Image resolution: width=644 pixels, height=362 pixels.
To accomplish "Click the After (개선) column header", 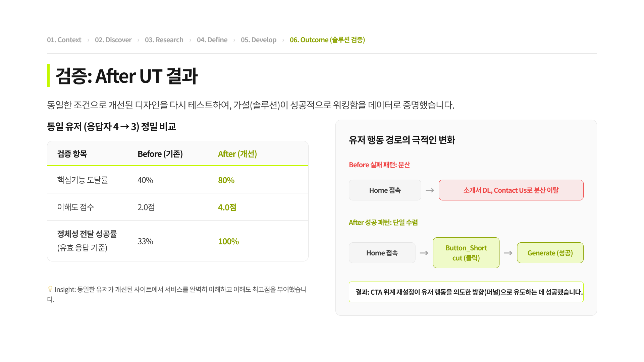I will click(237, 154).
